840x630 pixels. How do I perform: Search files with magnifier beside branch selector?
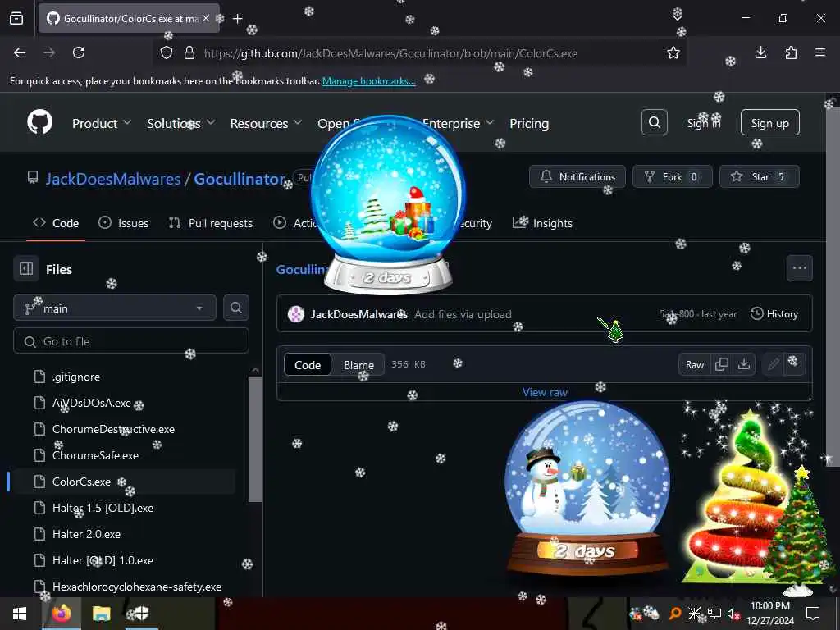[x=235, y=308]
